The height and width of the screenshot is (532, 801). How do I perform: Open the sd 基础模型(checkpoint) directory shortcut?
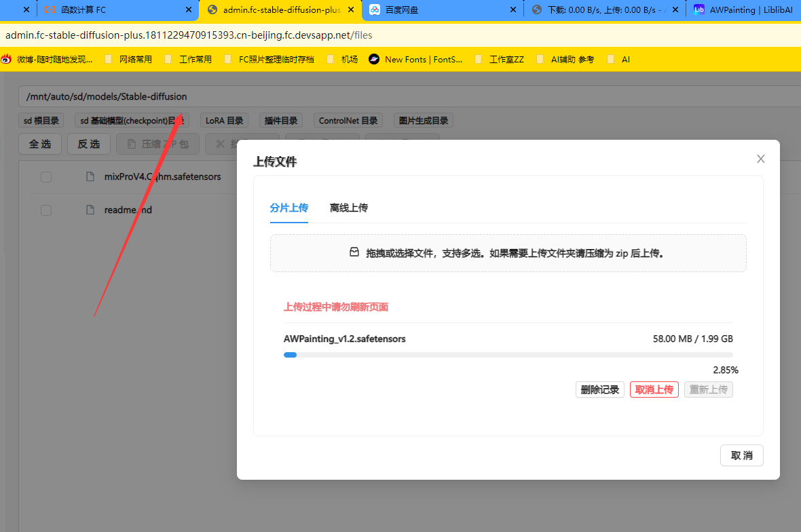point(132,121)
